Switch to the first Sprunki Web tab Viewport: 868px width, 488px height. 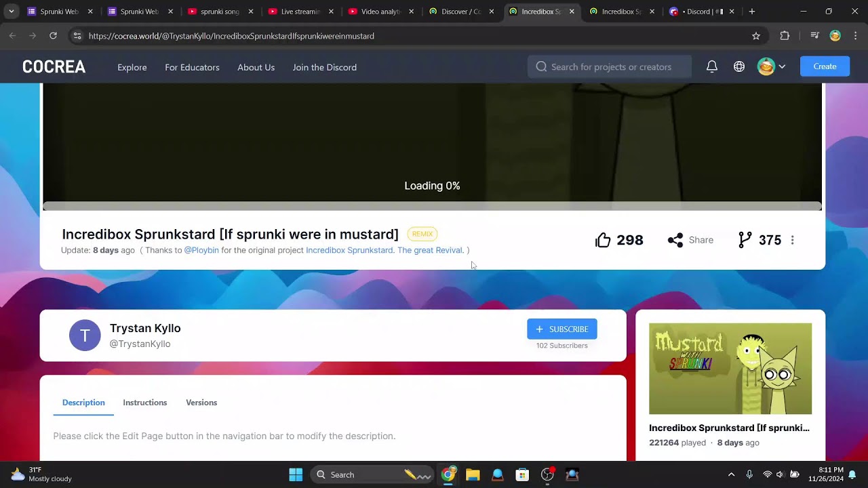point(60,12)
